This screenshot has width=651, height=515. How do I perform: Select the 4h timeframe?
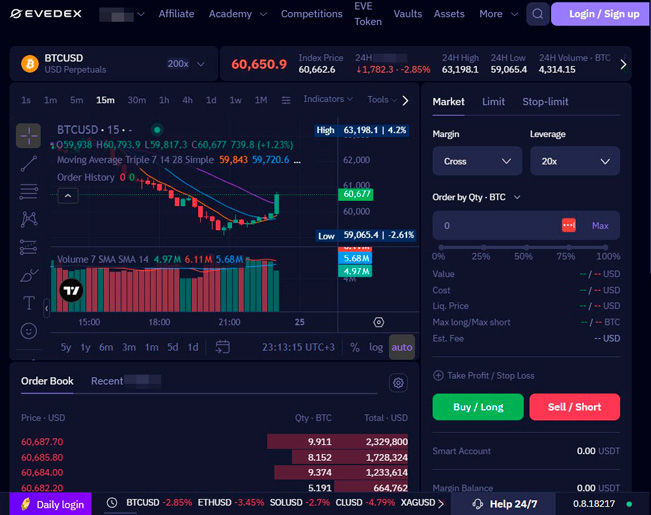coord(187,100)
